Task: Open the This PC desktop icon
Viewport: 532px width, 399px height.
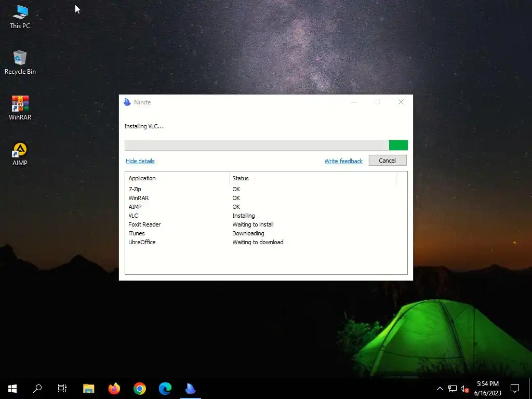Action: (20, 17)
